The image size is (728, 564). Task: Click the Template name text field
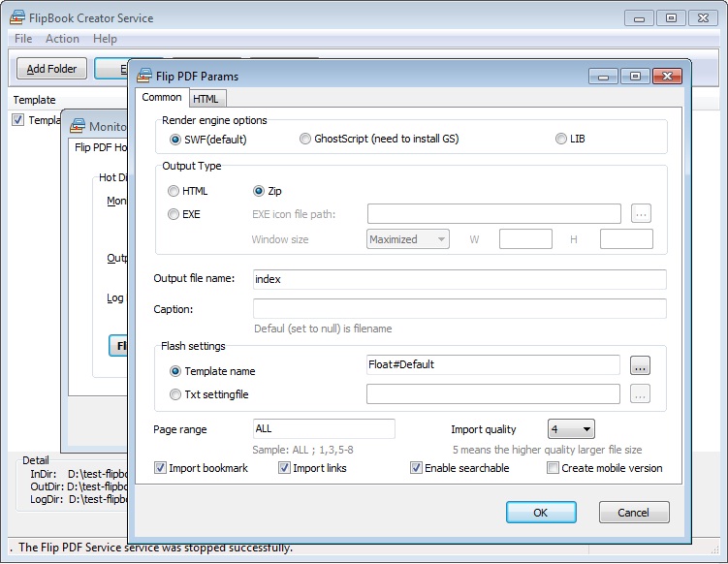pos(493,365)
